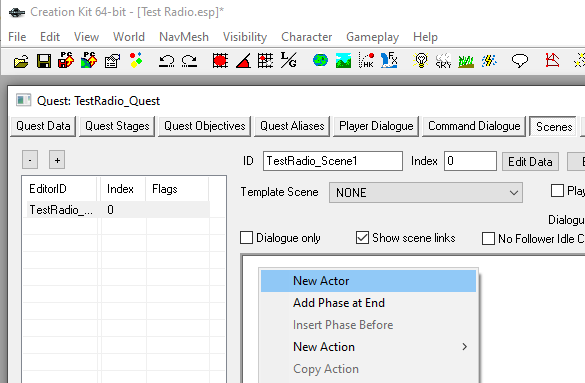Image resolution: width=585 pixels, height=383 pixels.
Task: Enable the Dialogue only checkbox
Action: [246, 238]
